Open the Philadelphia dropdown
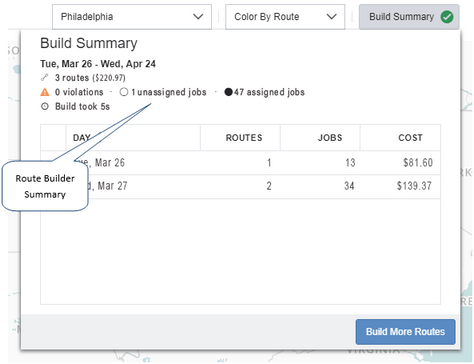This screenshot has height=364, width=474. coord(132,17)
